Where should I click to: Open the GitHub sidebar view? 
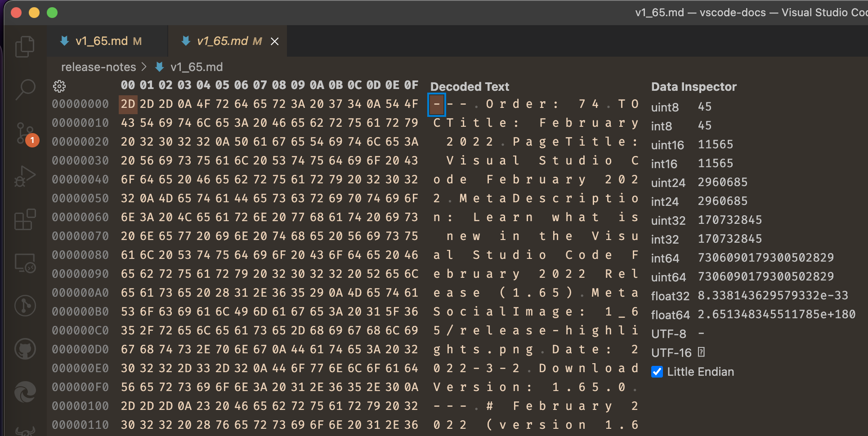click(26, 349)
